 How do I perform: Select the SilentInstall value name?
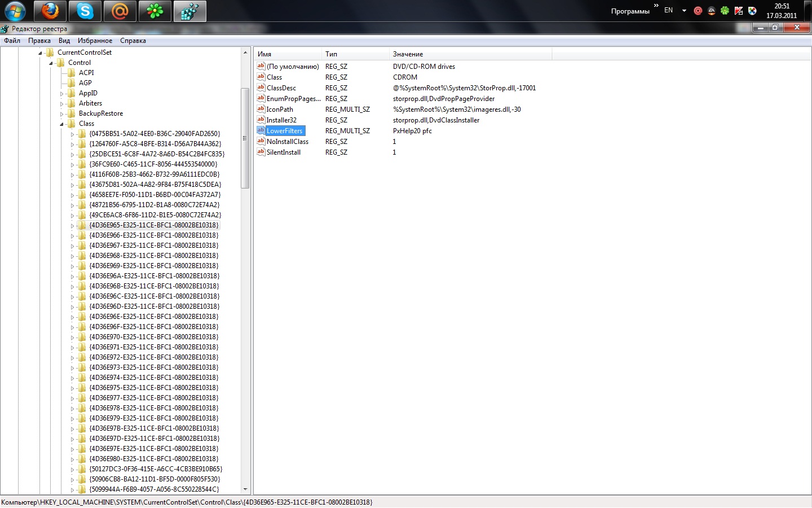pos(284,152)
